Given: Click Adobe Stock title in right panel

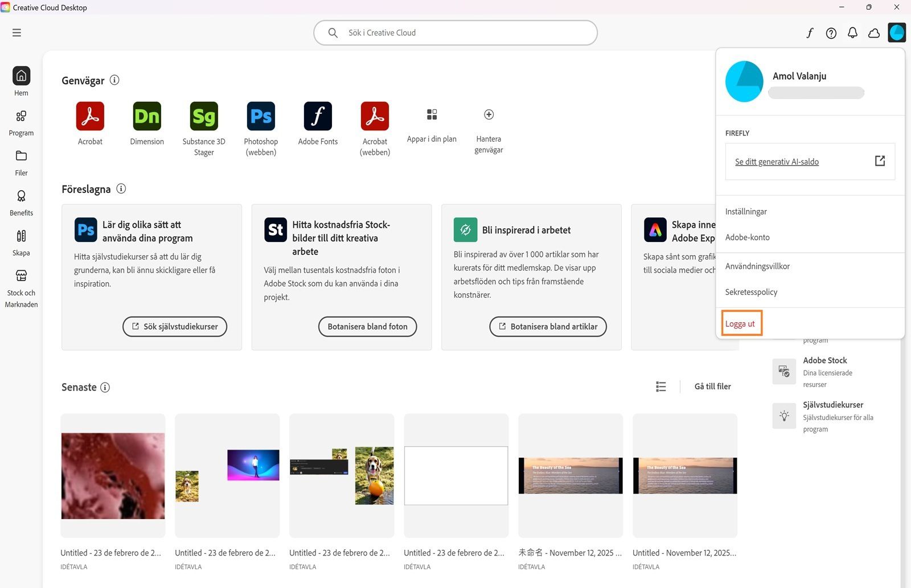Looking at the screenshot, I should [824, 360].
